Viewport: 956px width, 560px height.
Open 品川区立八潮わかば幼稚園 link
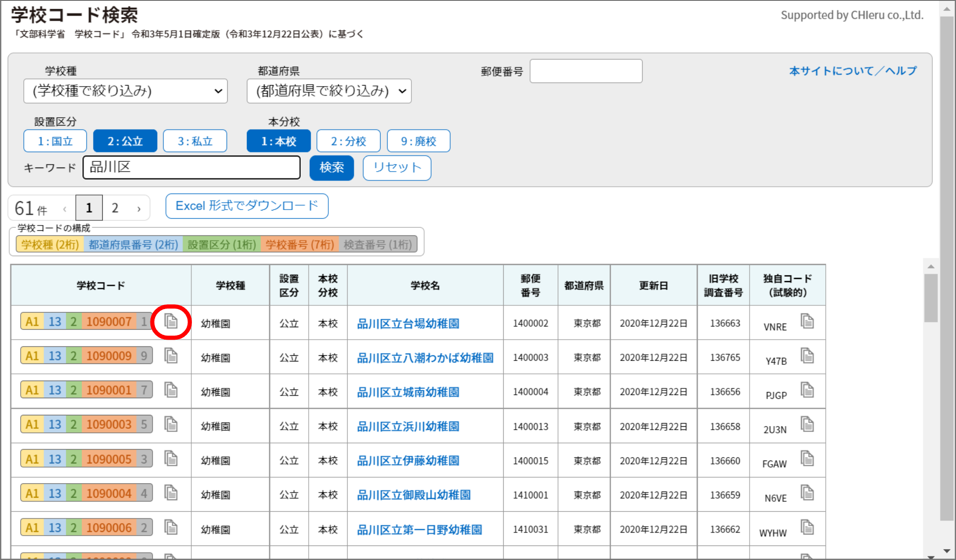click(x=425, y=358)
